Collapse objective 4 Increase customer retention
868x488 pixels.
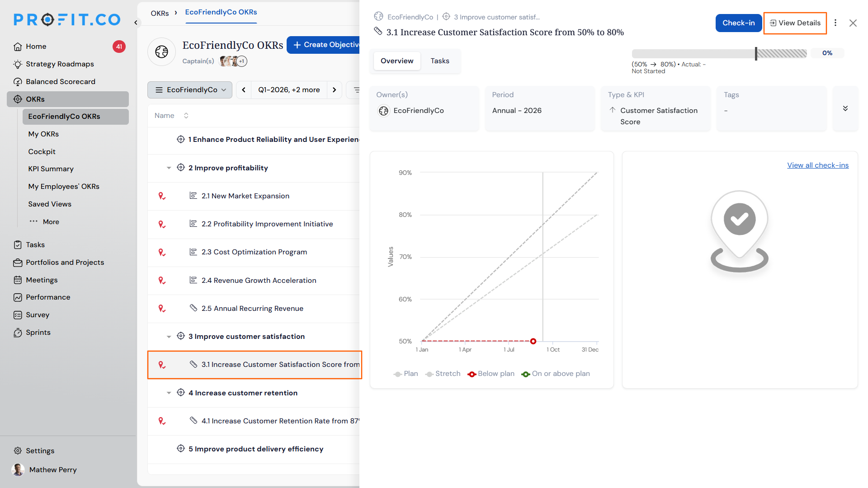[169, 393]
